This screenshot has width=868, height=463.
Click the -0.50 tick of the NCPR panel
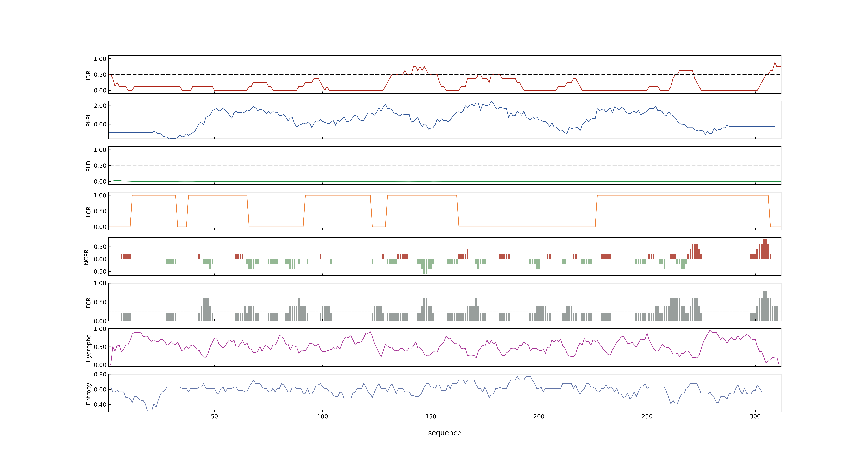(99, 272)
